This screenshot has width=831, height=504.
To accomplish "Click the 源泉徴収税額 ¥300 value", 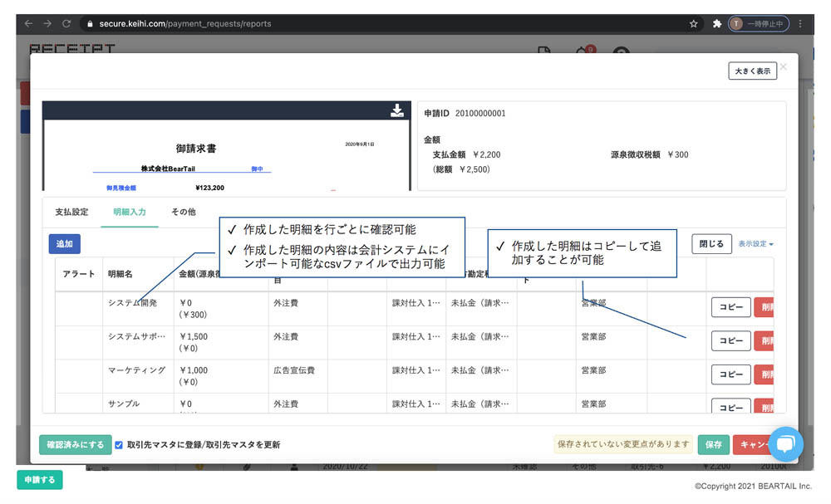I will click(x=678, y=154).
